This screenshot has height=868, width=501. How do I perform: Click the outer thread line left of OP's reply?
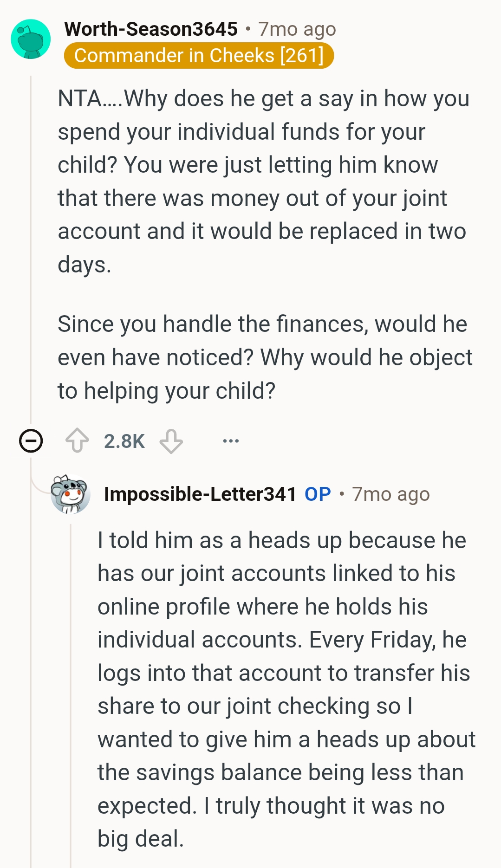31,696
